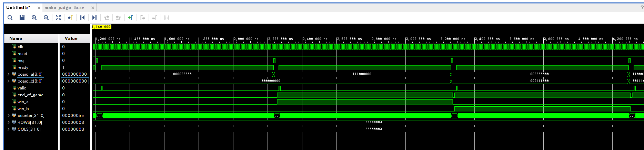Expand the ROWS[31:0] parameter
Screen dimensions: 644x150
[x=9, y=122]
